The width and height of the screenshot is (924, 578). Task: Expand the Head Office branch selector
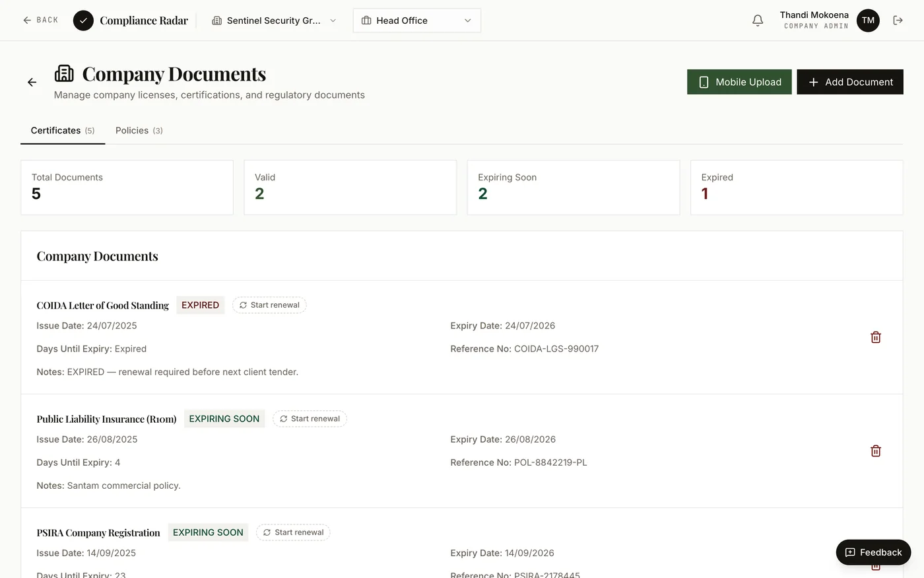(x=417, y=20)
